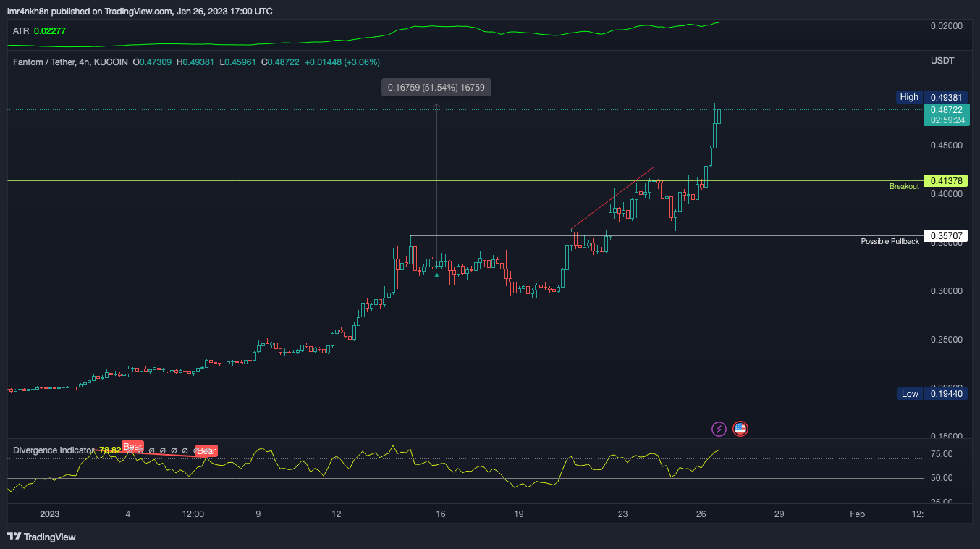
Task: Click the 26 date on time axis
Action: pos(701,514)
